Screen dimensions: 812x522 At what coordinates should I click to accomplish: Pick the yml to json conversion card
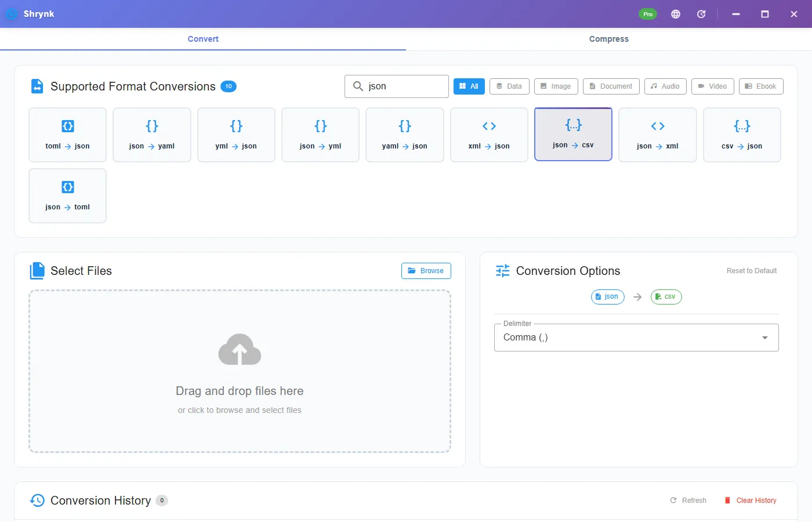tap(236, 135)
